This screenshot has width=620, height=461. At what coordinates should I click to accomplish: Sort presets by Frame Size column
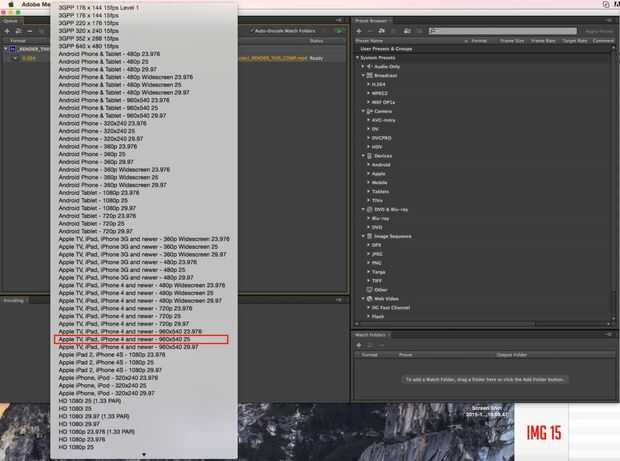point(512,41)
